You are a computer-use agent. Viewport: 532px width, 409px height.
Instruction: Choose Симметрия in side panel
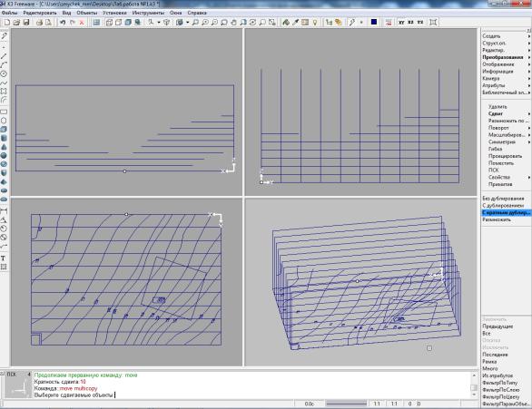[502, 142]
